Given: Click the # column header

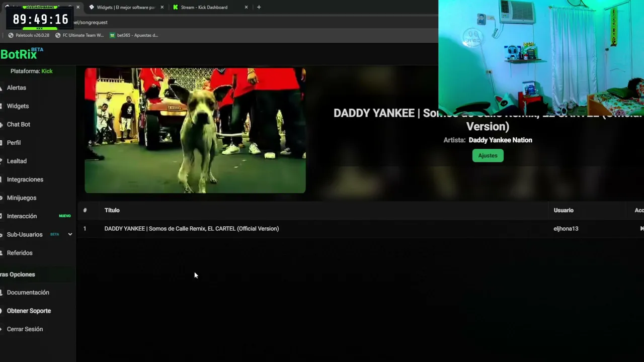Looking at the screenshot, I should click(x=85, y=210).
